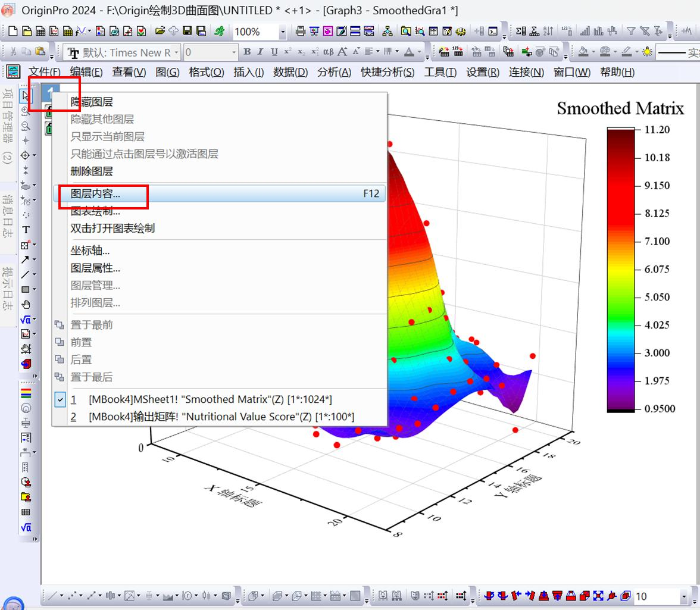Expand the font color A dropdown arrow
Image resolution: width=700 pixels, height=610 pixels.
(419, 52)
